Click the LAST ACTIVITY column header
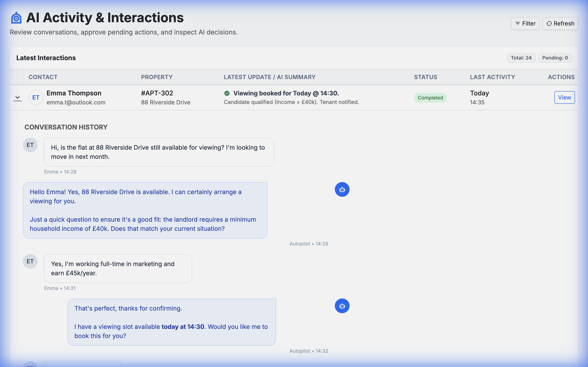The height and width of the screenshot is (367, 588). (x=492, y=77)
